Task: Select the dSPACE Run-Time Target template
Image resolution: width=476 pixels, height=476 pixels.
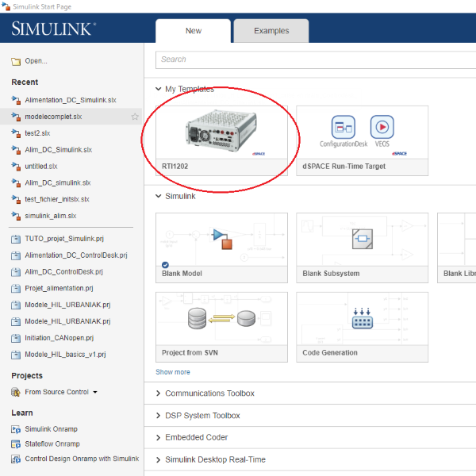Action: pyautogui.click(x=363, y=141)
